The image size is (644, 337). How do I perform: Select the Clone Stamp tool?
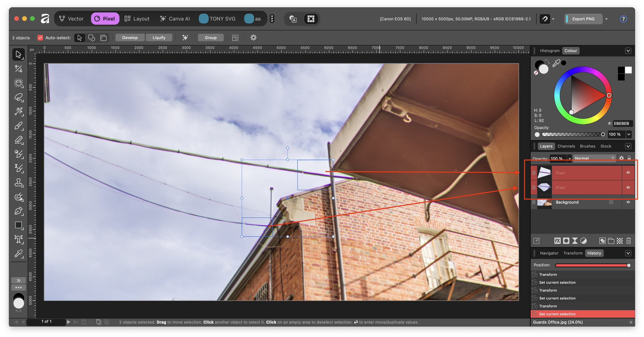tap(18, 183)
